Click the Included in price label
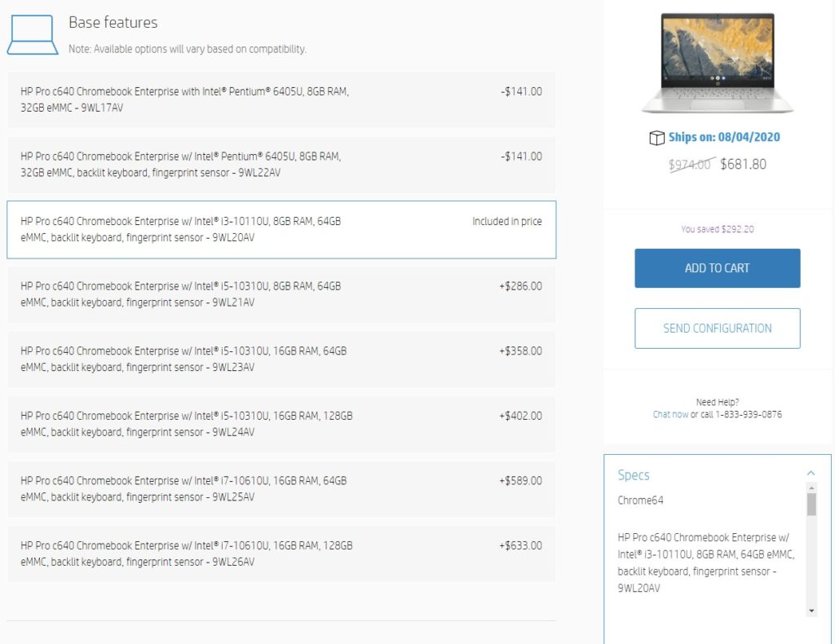835x644 pixels. pyautogui.click(x=507, y=222)
